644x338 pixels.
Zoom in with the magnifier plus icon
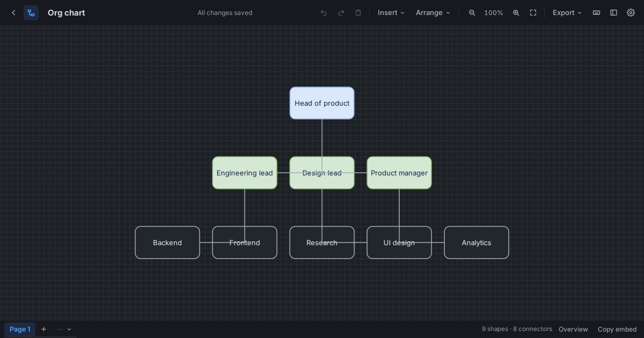pos(516,13)
